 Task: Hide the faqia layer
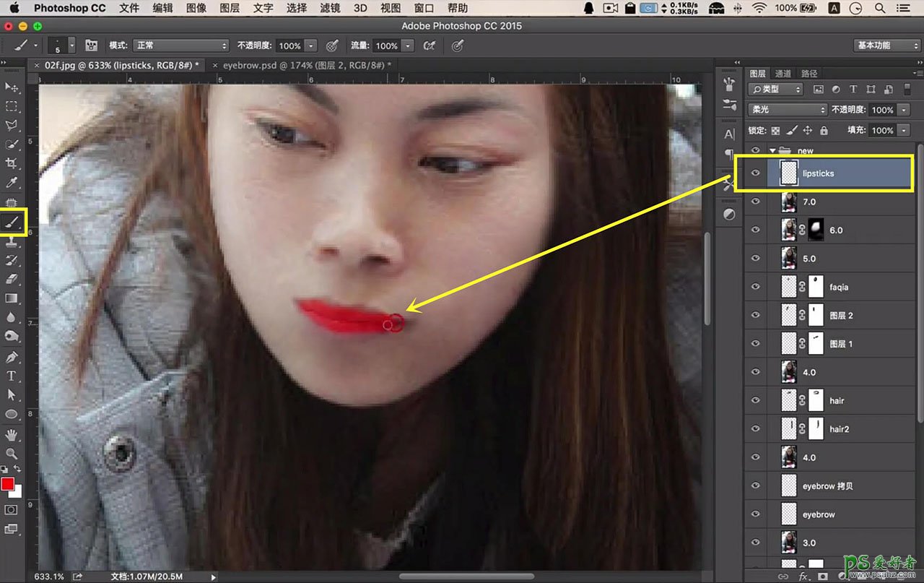coord(756,287)
